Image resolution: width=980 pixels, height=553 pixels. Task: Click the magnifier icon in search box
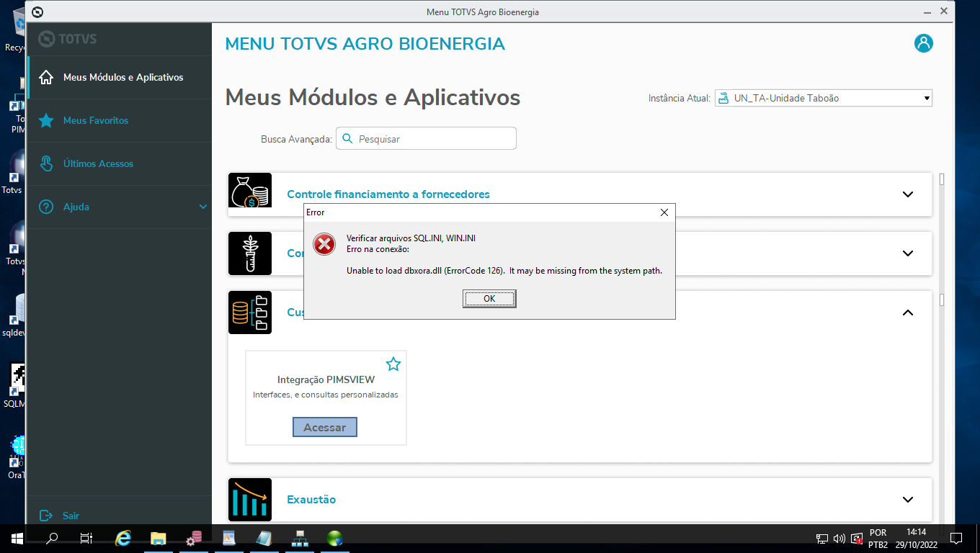[x=347, y=138]
